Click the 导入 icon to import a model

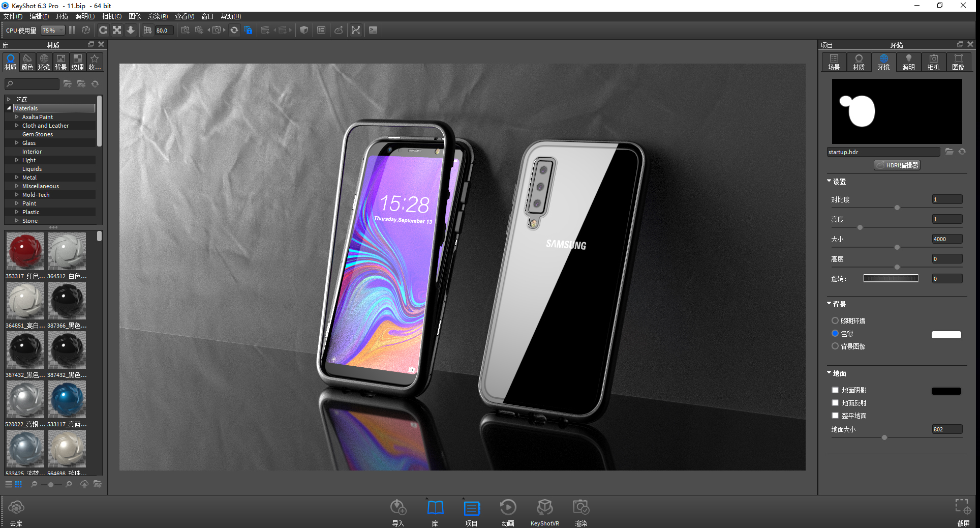(399, 507)
